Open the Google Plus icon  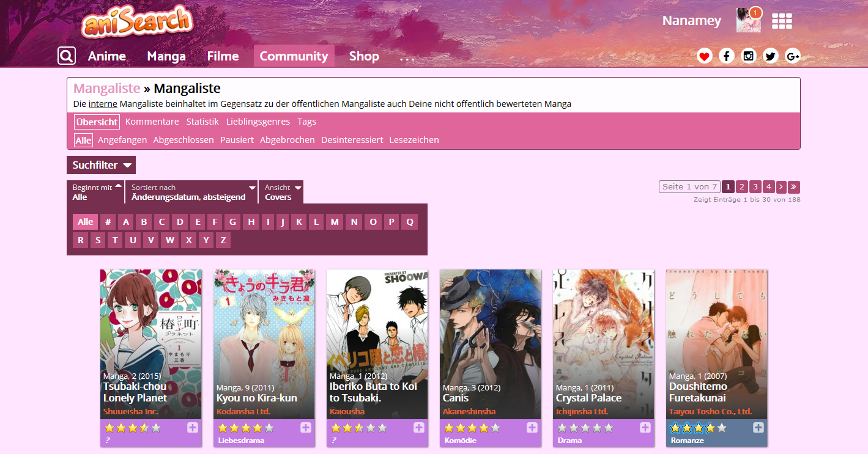[x=793, y=56]
